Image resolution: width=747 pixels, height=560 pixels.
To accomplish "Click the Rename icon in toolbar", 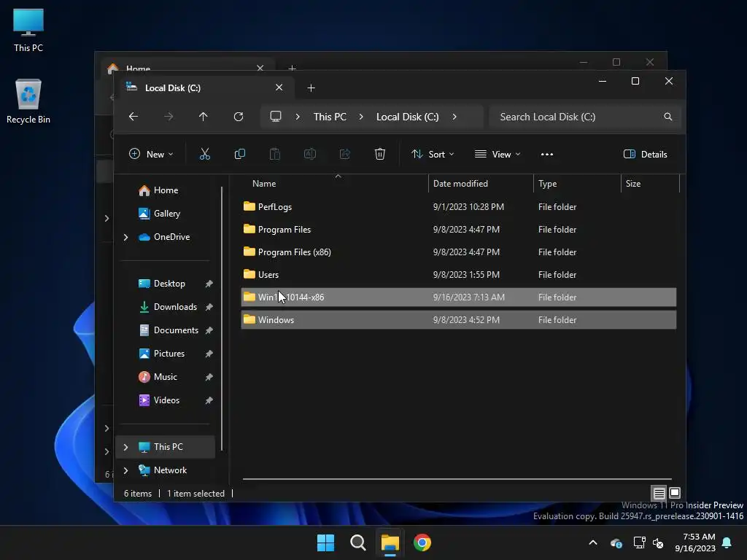I will [309, 154].
